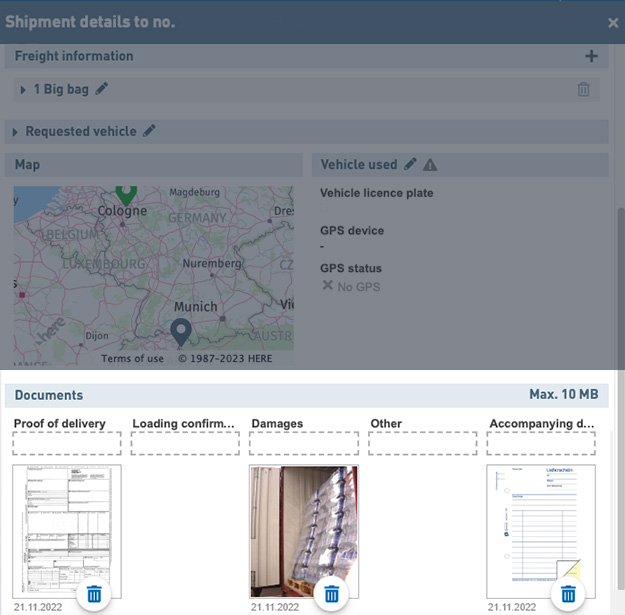Edit the 1 Big bag entry
The height and width of the screenshot is (615, 625).
(102, 89)
